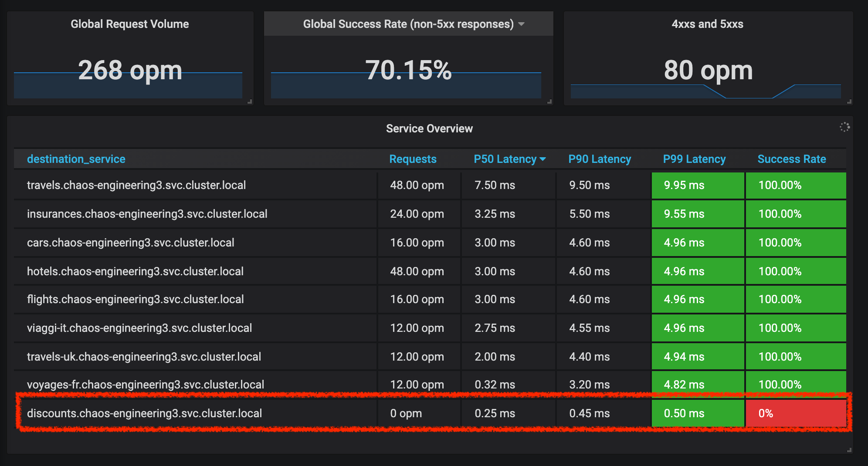Select hotels.chaos-engineering3.svc.cluster.local row
The height and width of the screenshot is (466, 868).
430,271
